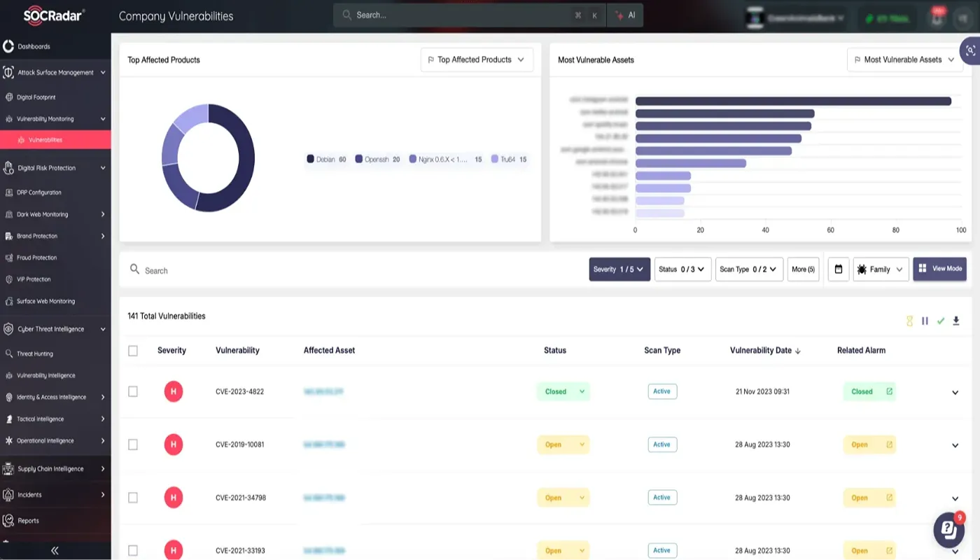Expand the Scan Type filter dropdown
Viewport: 980px width, 560px height.
(748, 269)
